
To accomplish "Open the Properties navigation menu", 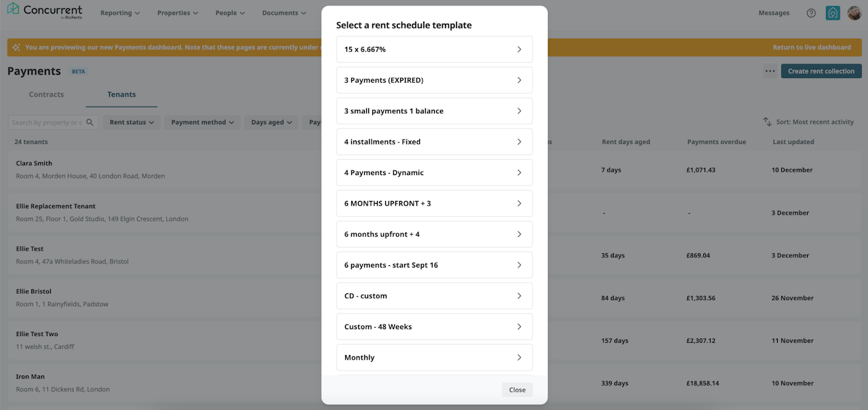I will tap(178, 13).
